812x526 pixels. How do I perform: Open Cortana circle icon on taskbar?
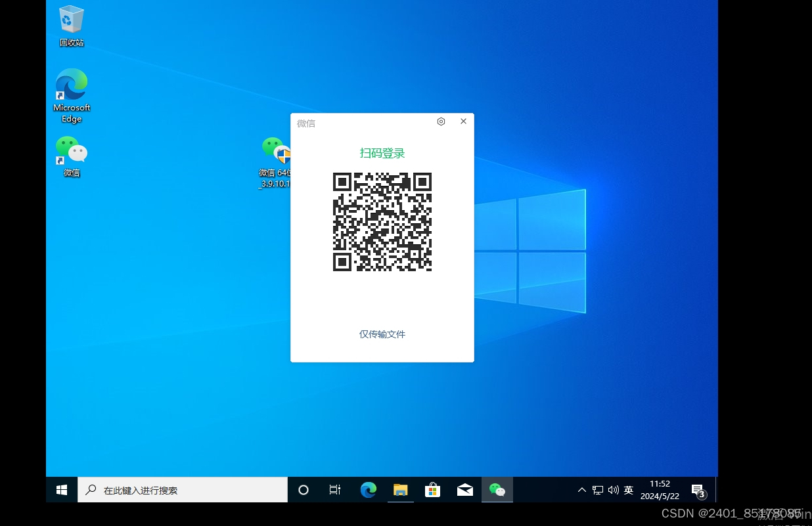coord(304,490)
